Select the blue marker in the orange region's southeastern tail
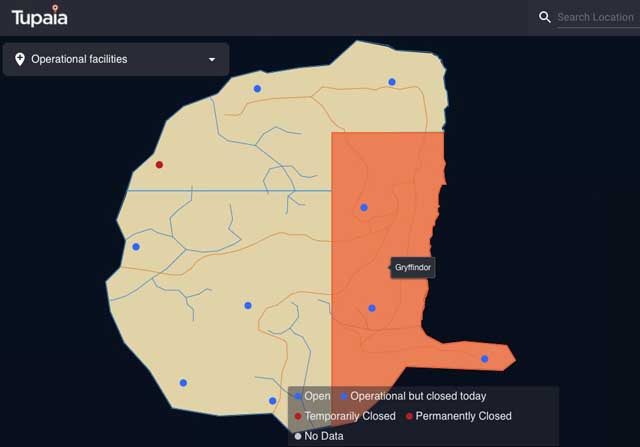This screenshot has height=447, width=640. click(485, 359)
